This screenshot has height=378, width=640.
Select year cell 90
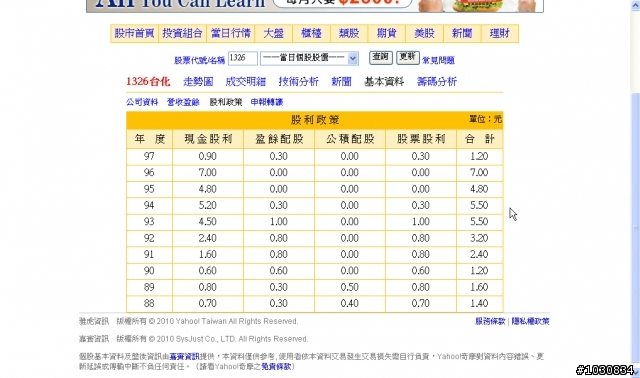click(149, 271)
